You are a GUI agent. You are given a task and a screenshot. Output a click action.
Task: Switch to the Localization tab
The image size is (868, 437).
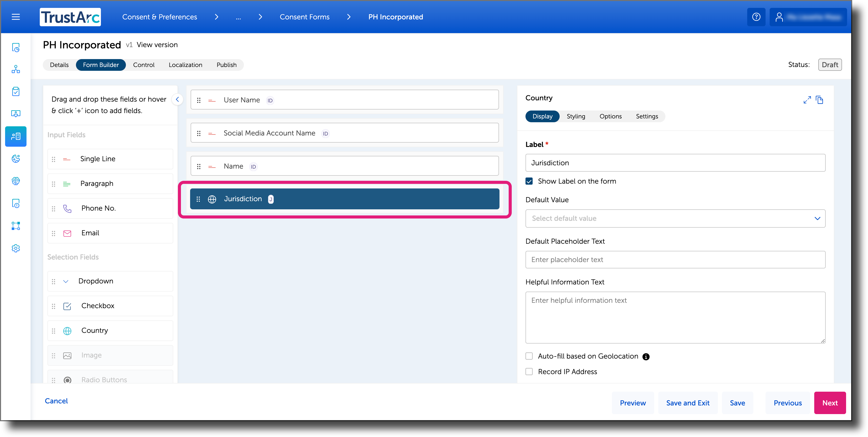click(185, 65)
